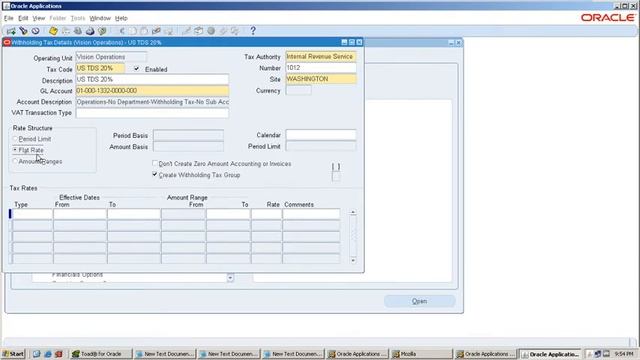Open the View menu
Image resolution: width=640 pixels, height=360 pixels.
39,18
